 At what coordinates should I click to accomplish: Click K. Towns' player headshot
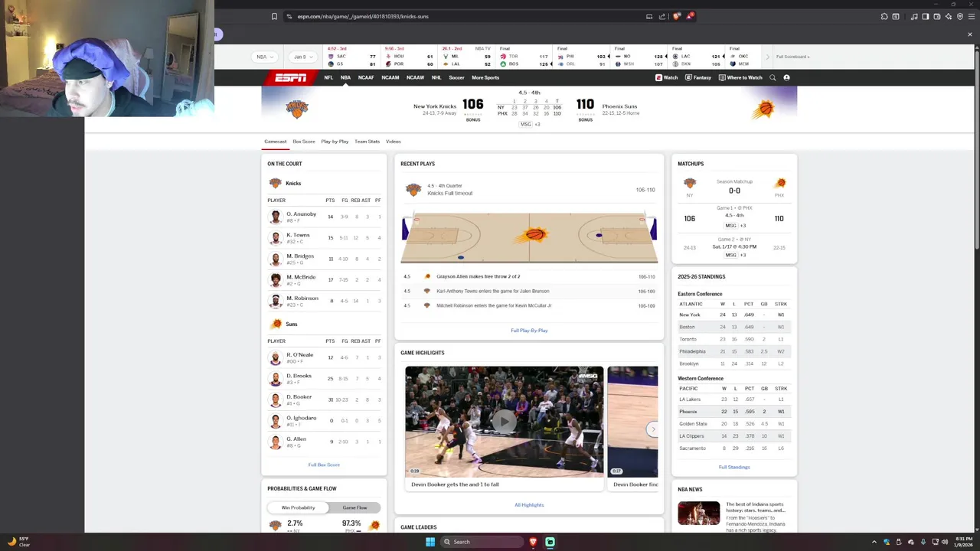[276, 238]
